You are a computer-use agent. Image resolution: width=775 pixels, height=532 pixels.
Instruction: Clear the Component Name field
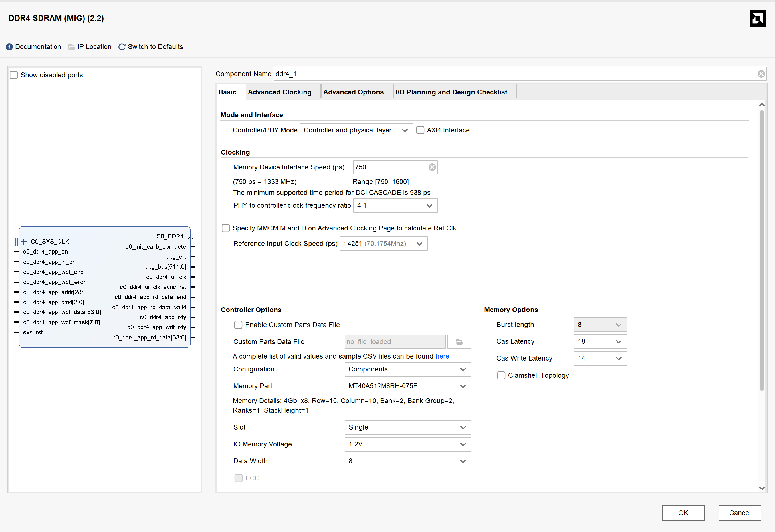[761, 74]
